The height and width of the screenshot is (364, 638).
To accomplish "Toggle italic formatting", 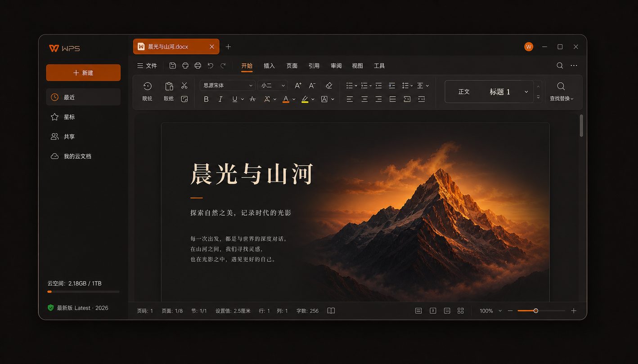I will [220, 99].
